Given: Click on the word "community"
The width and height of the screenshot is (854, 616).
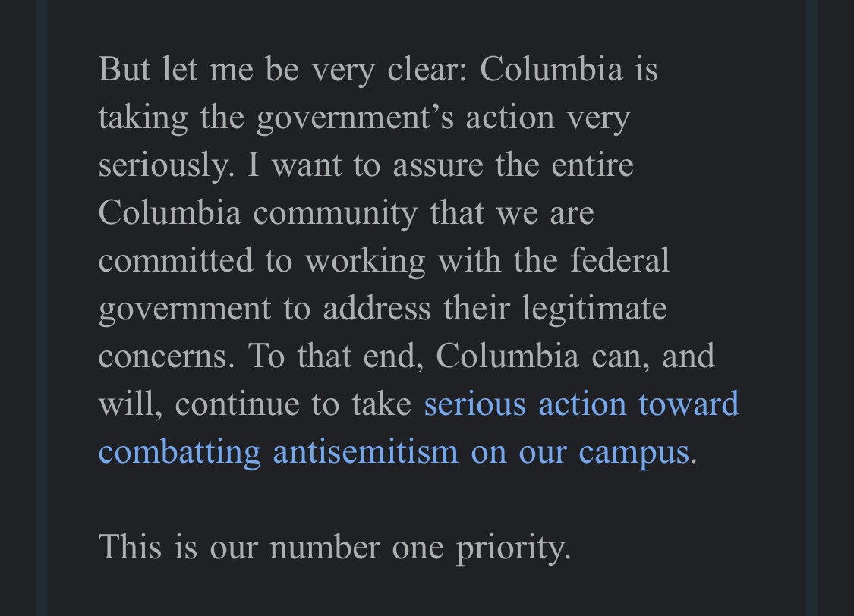Looking at the screenshot, I should click(x=335, y=213).
